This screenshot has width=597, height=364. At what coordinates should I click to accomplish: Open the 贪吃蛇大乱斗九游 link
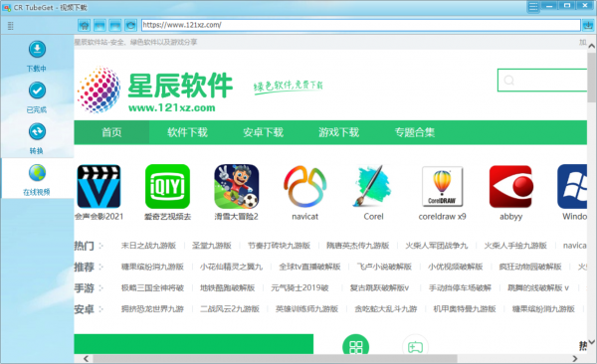(x=386, y=308)
